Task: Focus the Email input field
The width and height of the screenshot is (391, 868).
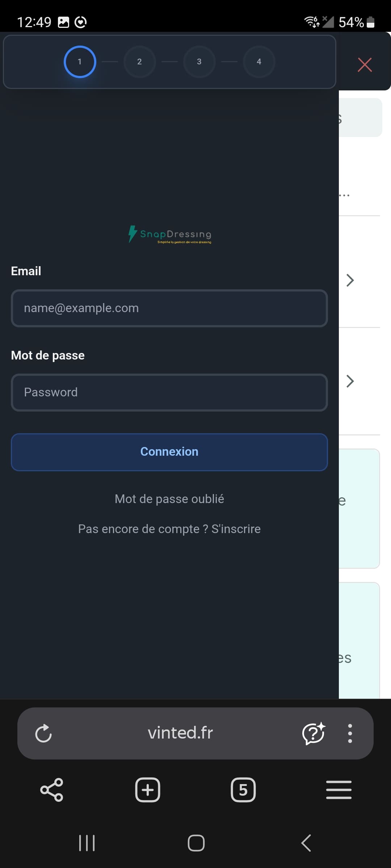Action: click(169, 308)
